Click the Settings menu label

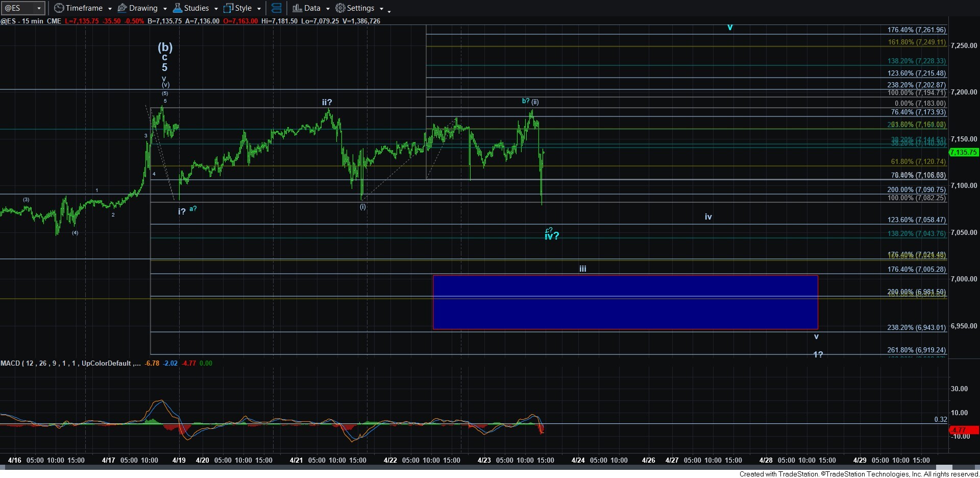click(x=360, y=8)
